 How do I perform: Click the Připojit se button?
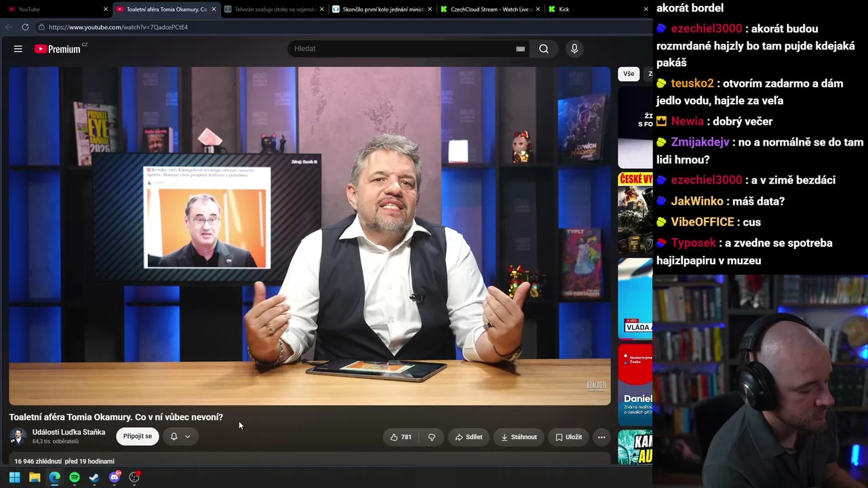(138, 436)
